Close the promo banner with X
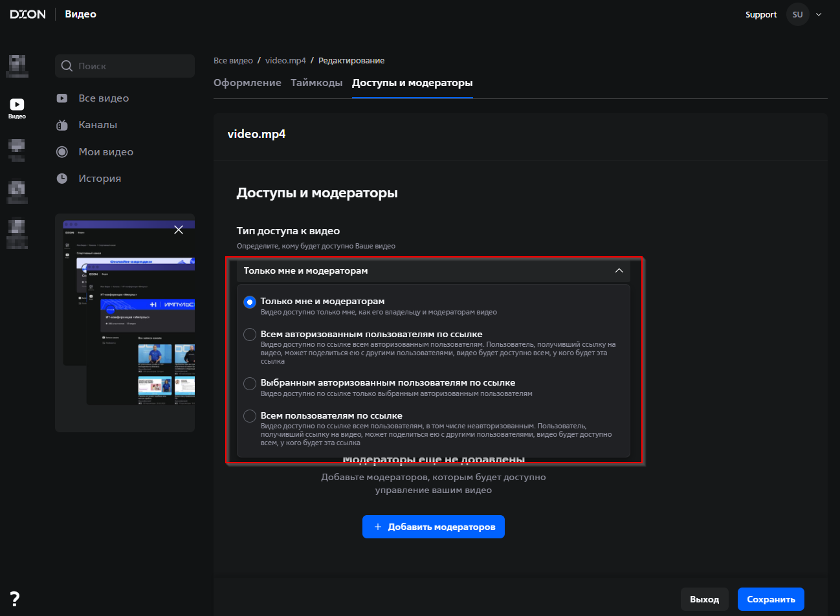The height and width of the screenshot is (616, 840). click(179, 230)
